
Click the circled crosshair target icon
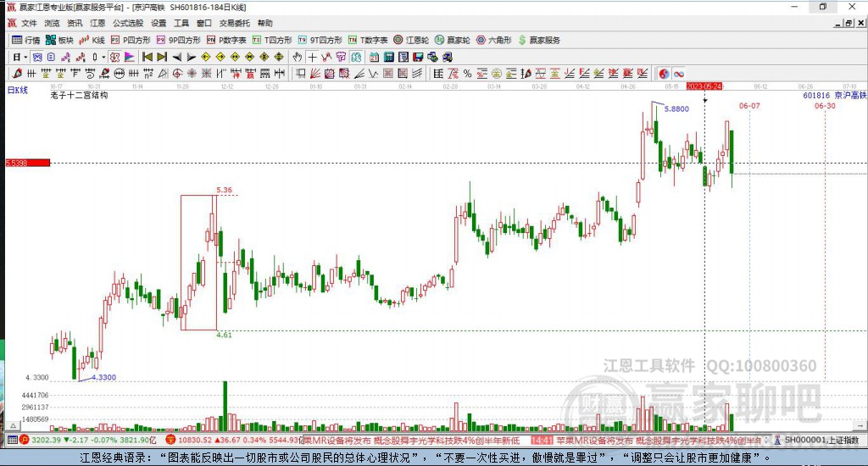pyautogui.click(x=177, y=74)
